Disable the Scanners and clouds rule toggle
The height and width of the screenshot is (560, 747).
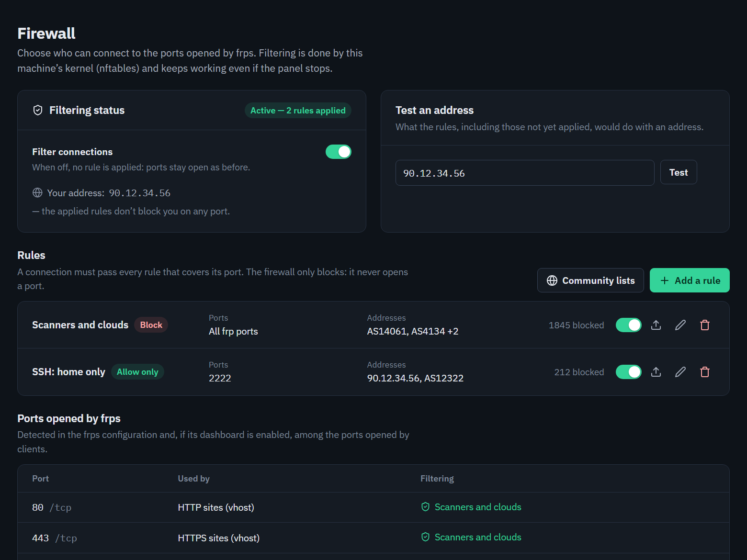click(x=629, y=325)
